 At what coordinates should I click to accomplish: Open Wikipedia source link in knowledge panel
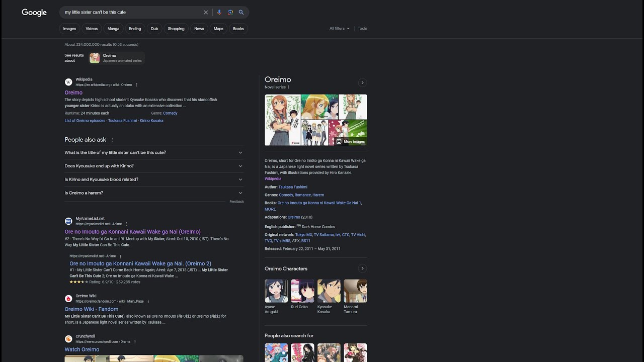(x=273, y=179)
